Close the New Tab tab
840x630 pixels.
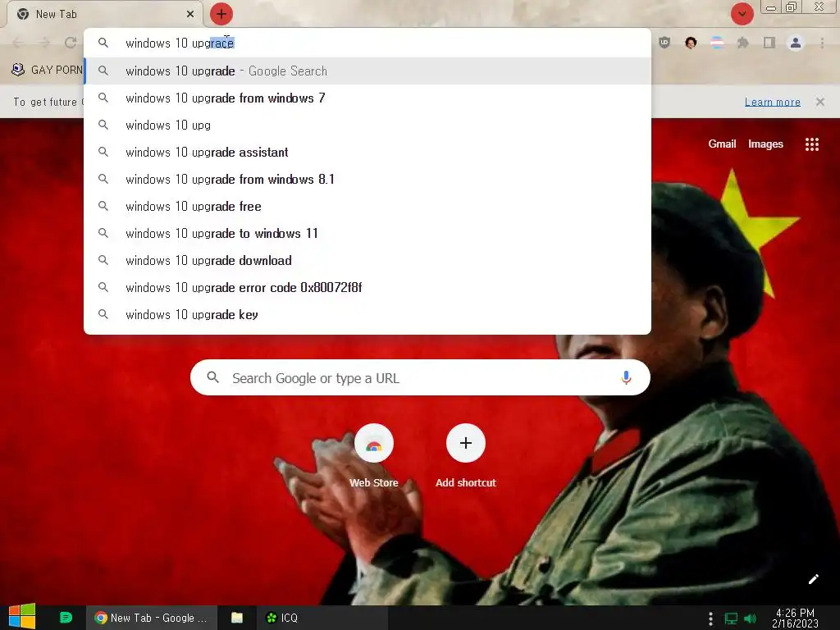click(190, 15)
